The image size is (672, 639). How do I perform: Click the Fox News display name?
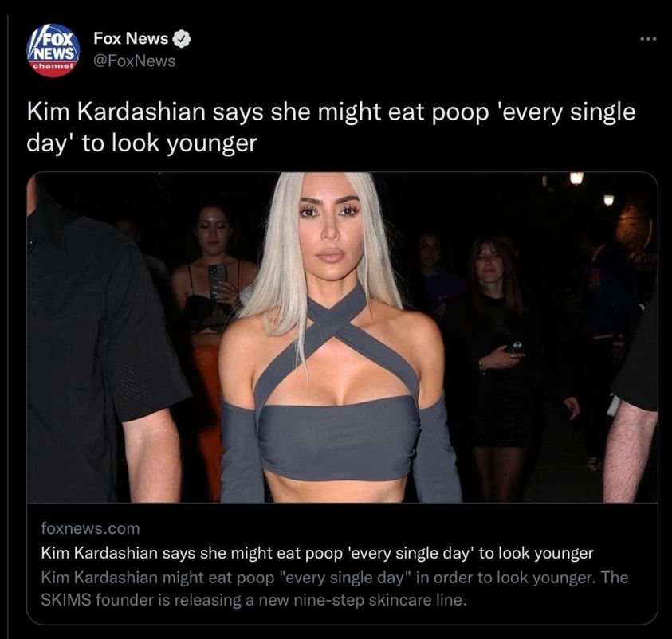click(131, 38)
